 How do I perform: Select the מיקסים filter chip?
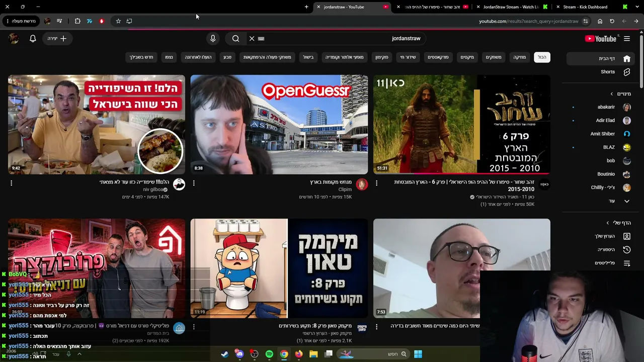point(467,57)
